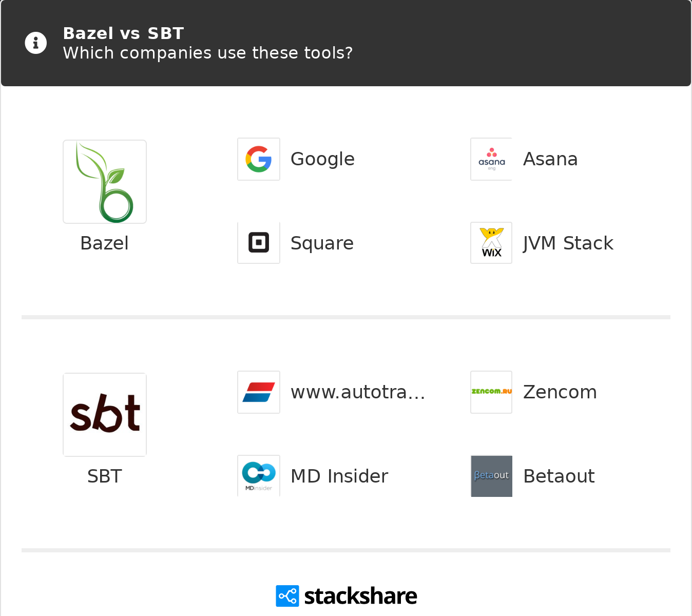Screen dimensions: 692x616
Task: Click the Square company icon
Action: point(259,243)
